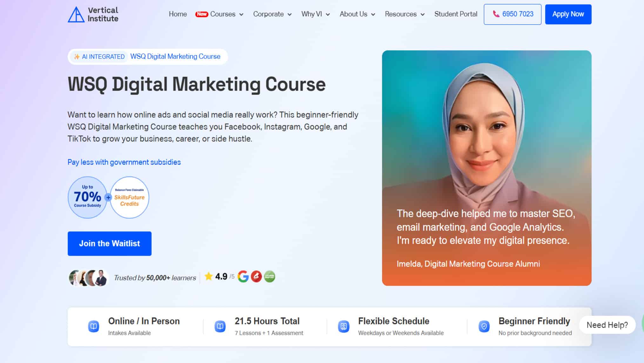
Task: Click the plus icon between subsidy badges
Action: 108,197
